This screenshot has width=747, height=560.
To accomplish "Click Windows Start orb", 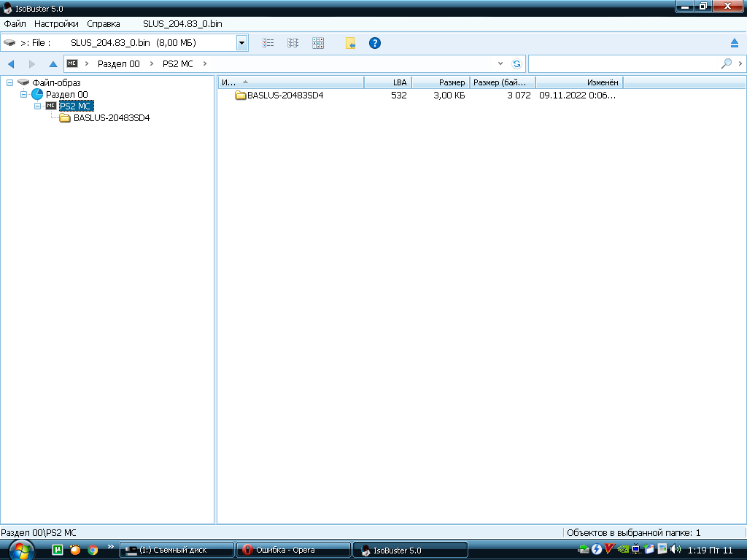I will click(21, 551).
